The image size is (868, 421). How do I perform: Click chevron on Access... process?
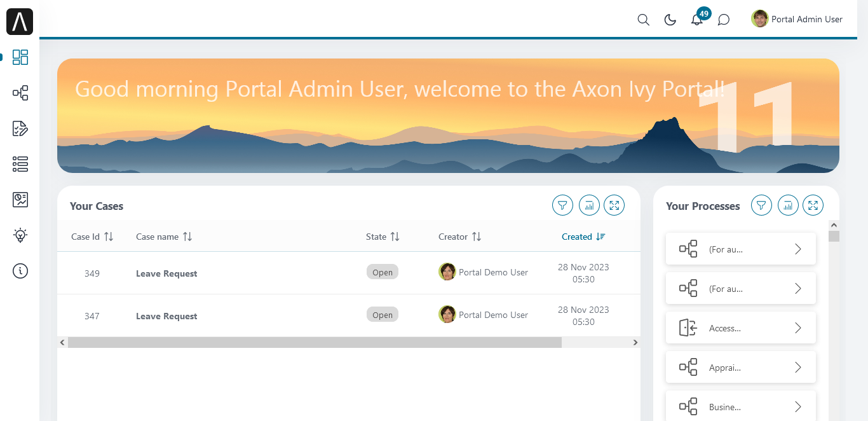point(798,328)
